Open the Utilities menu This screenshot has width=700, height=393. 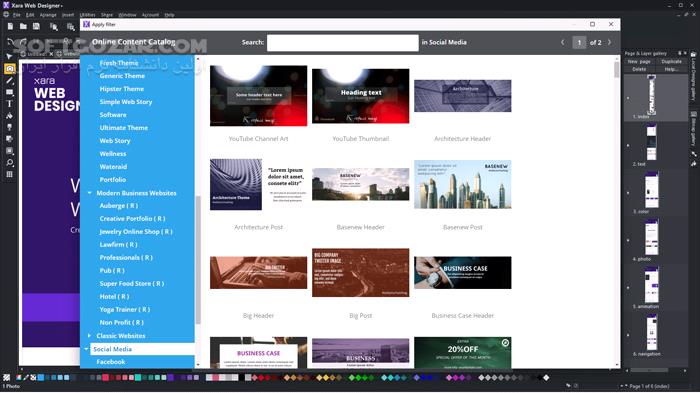point(88,15)
